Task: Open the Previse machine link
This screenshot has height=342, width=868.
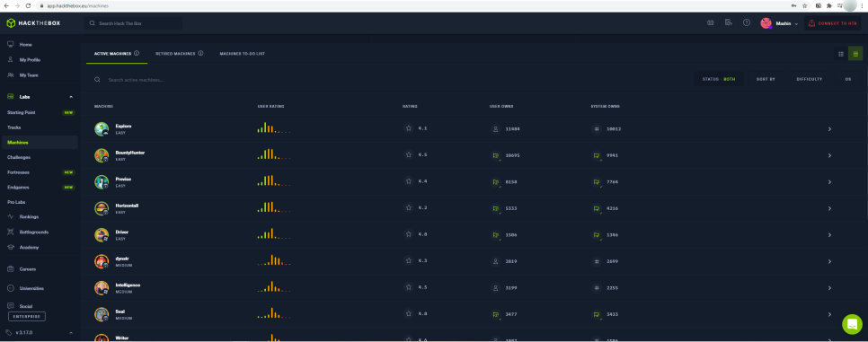Action: point(123,179)
